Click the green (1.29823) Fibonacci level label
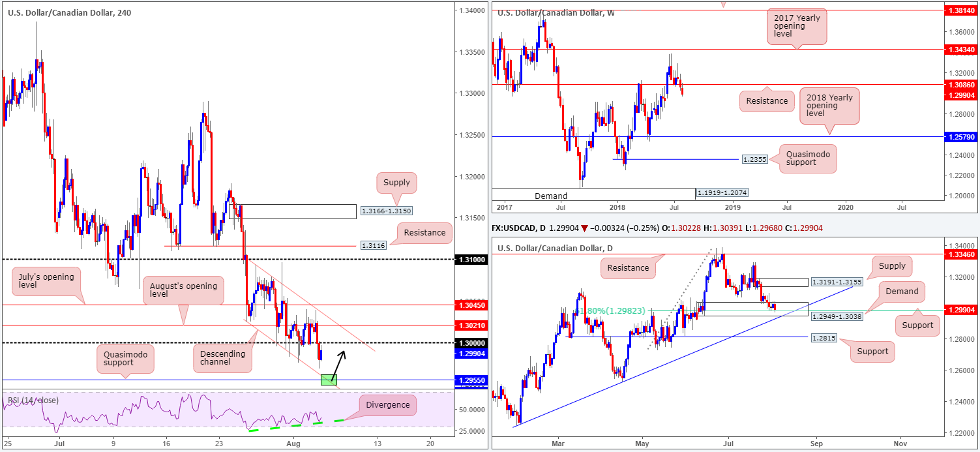Image resolution: width=980 pixels, height=452 pixels. click(610, 311)
